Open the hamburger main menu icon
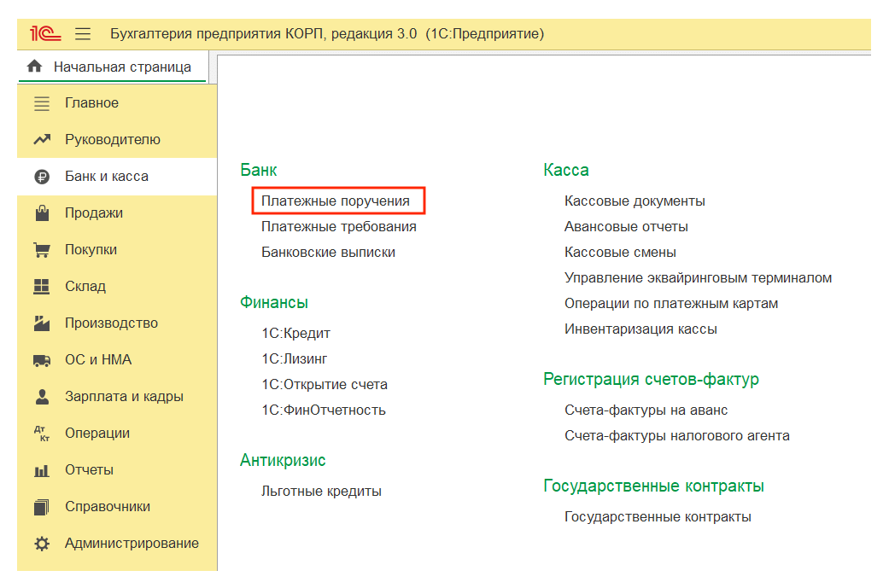 (83, 34)
